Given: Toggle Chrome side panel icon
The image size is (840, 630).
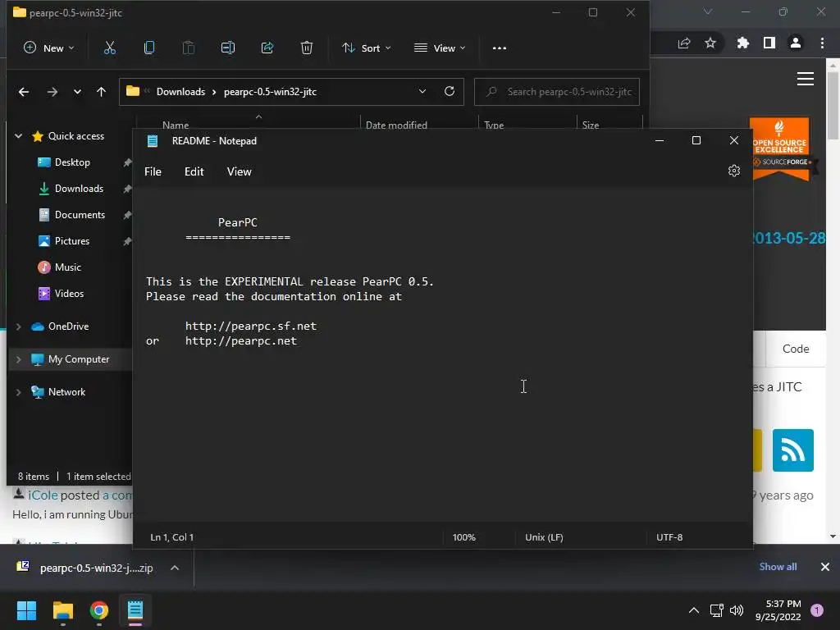Looking at the screenshot, I should point(769,43).
